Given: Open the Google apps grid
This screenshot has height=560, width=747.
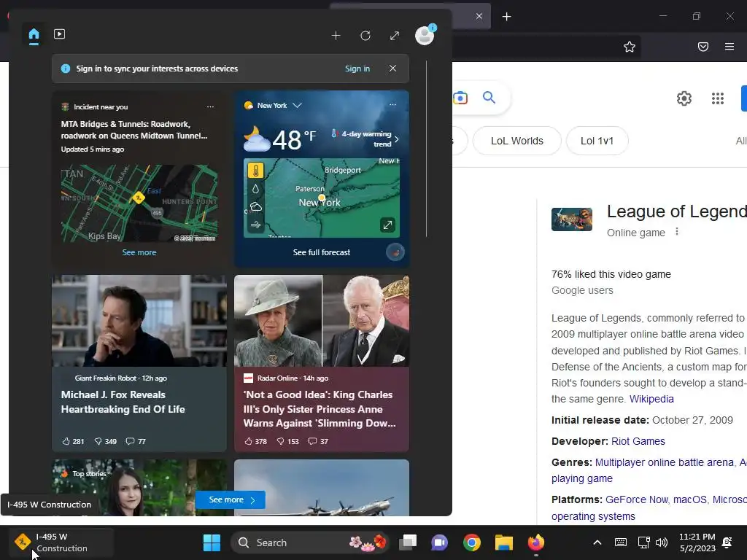Looking at the screenshot, I should [718, 98].
